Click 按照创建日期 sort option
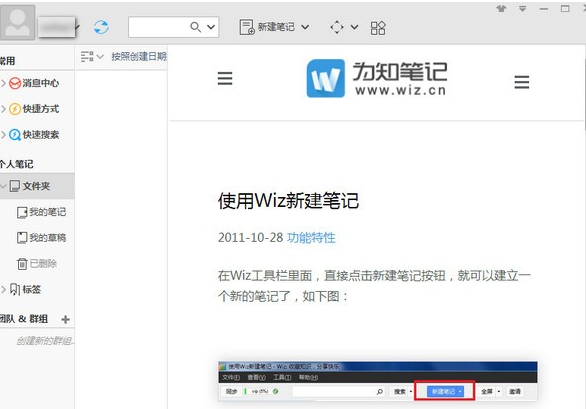 [139, 56]
